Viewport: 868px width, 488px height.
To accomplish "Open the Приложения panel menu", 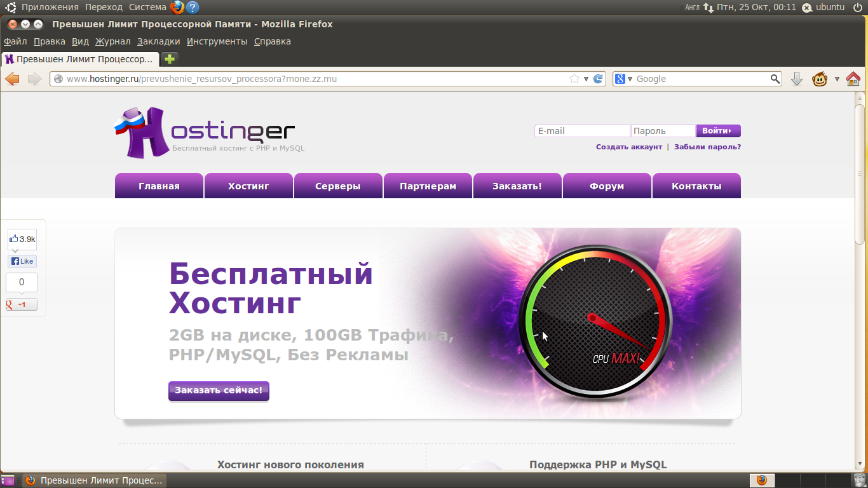I will (x=50, y=7).
